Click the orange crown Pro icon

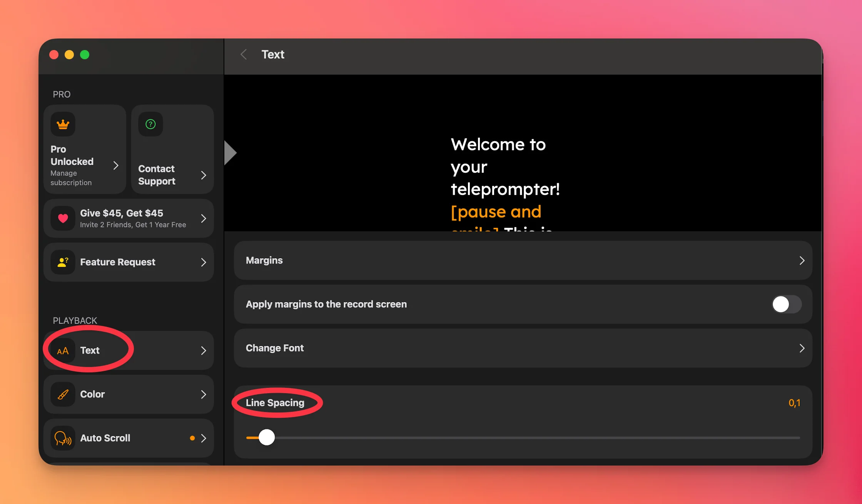click(x=63, y=124)
